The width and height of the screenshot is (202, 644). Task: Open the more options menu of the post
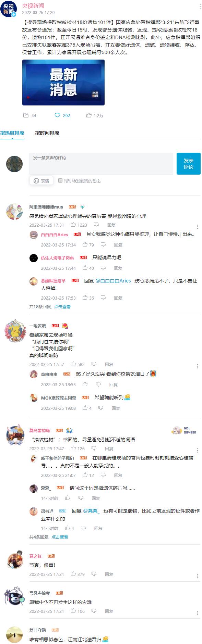click(x=200, y=7)
